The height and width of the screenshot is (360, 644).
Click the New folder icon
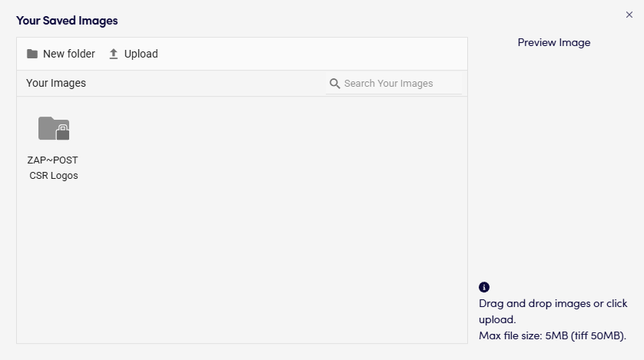[x=32, y=54]
